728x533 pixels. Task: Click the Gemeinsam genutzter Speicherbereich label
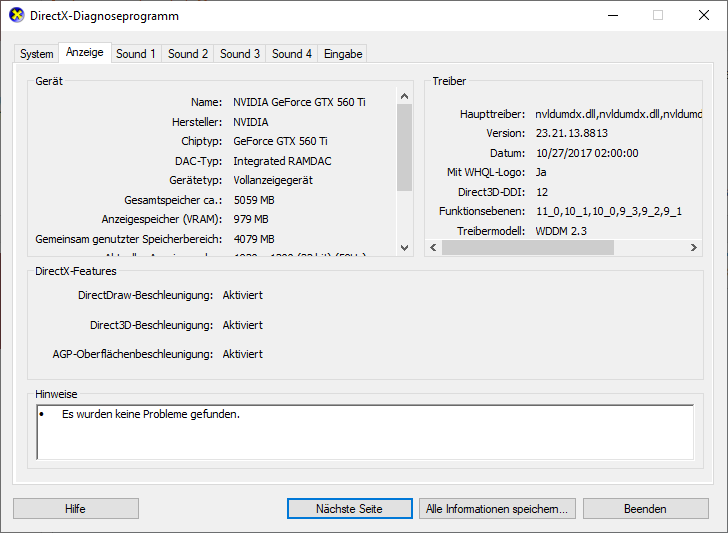point(129,239)
